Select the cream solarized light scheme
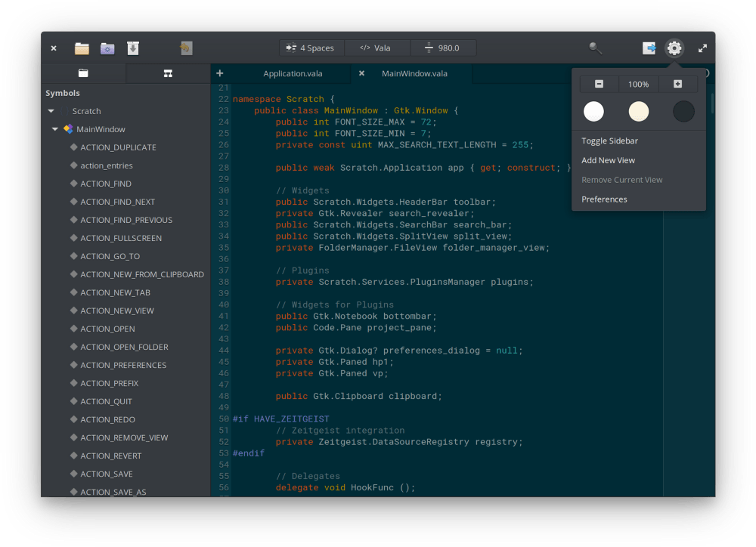This screenshot has height=547, width=756. 639,112
